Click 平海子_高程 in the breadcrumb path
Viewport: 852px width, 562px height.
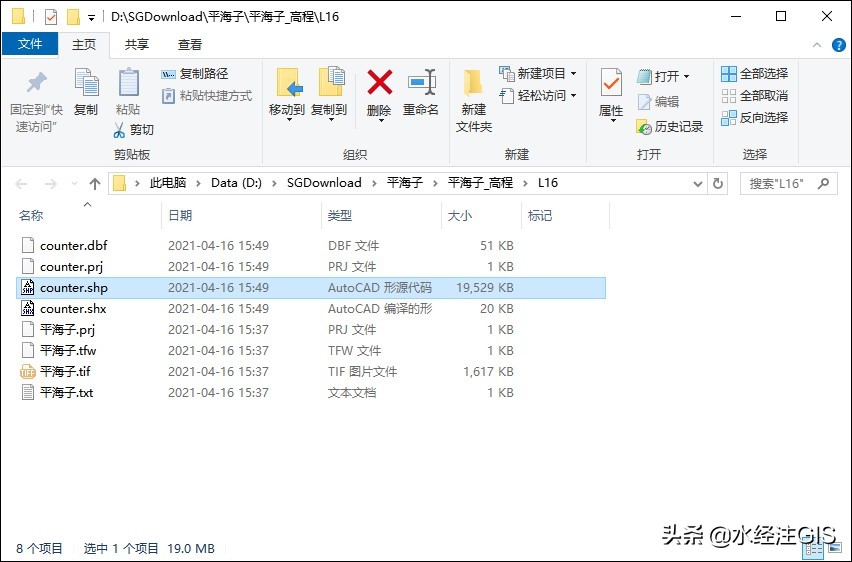pyautogui.click(x=480, y=183)
